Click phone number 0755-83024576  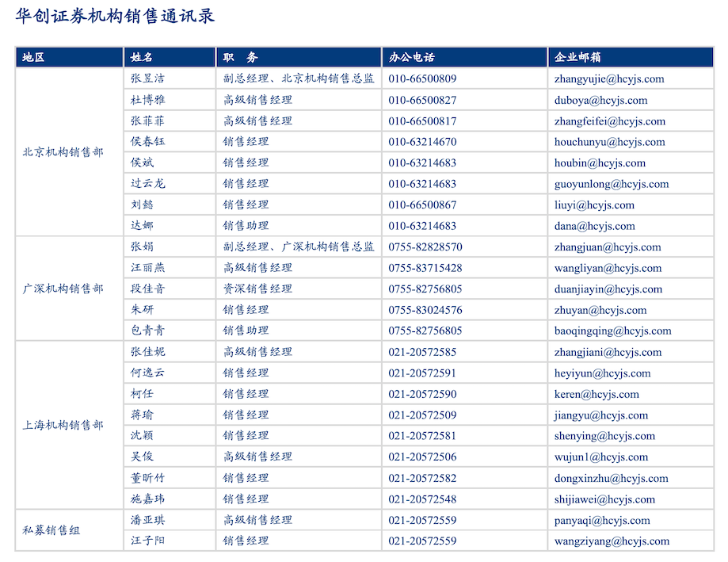point(425,310)
